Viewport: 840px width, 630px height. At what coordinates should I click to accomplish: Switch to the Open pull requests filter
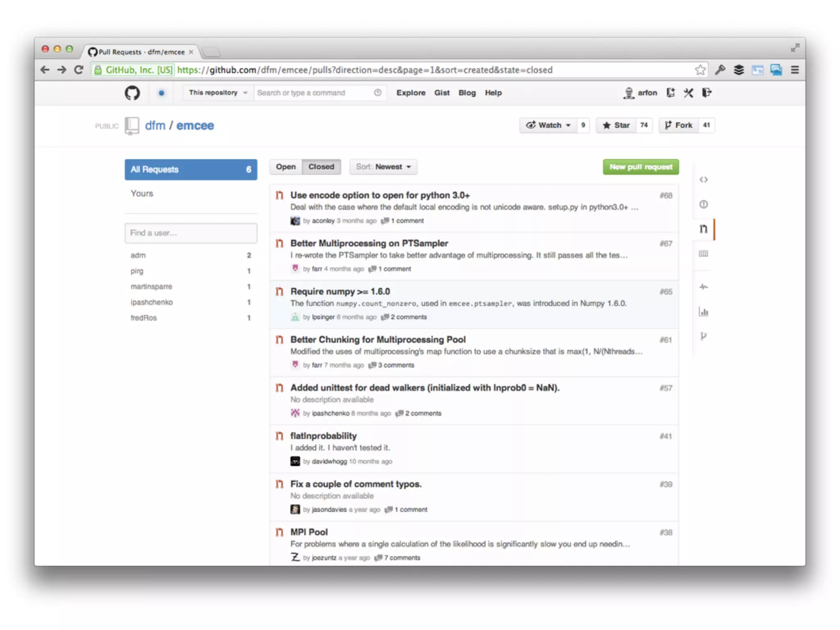coord(285,167)
